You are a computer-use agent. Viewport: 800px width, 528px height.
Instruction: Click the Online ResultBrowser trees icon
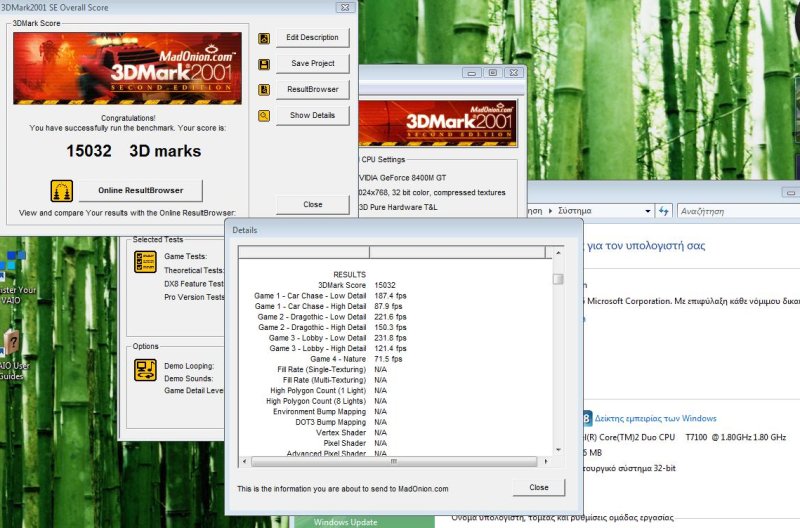(x=62, y=191)
